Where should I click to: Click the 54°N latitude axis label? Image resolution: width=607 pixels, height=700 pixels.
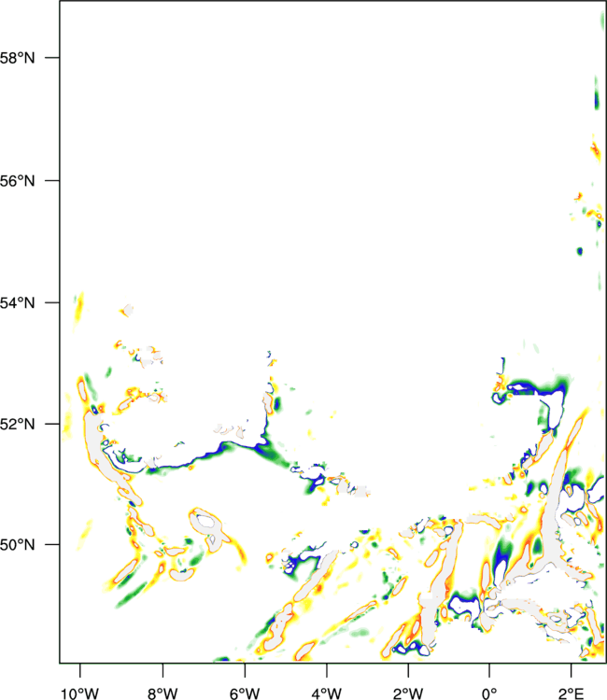17,303
